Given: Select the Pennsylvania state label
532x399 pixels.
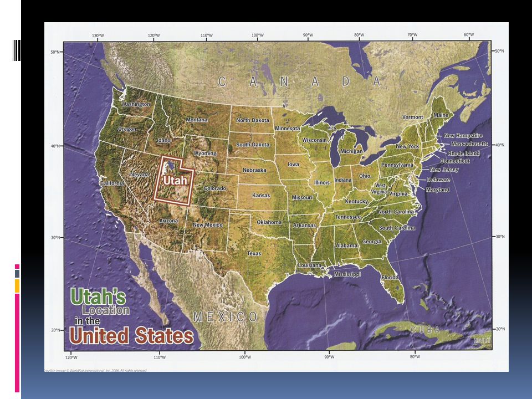Looking at the screenshot, I should pos(397,165).
